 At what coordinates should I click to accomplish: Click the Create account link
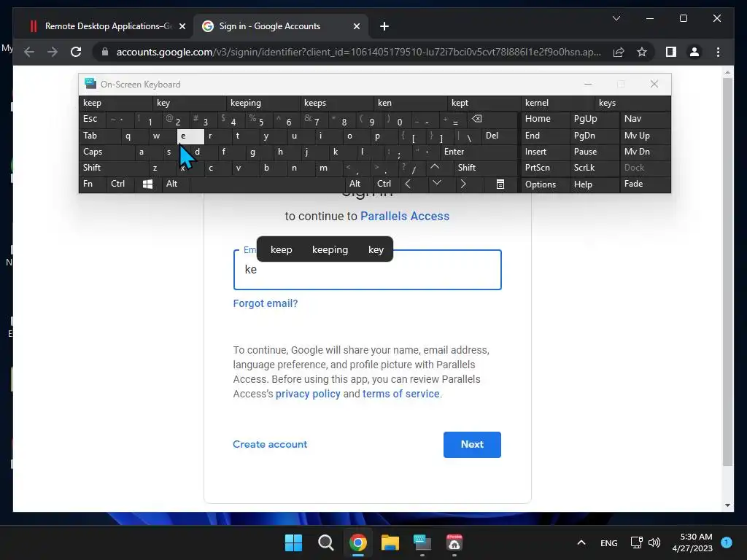coord(270,444)
